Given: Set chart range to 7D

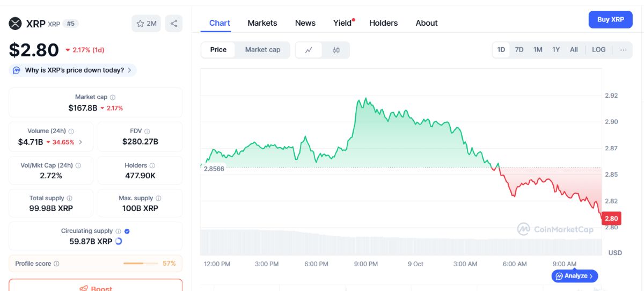Looking at the screenshot, I should pyautogui.click(x=519, y=49).
